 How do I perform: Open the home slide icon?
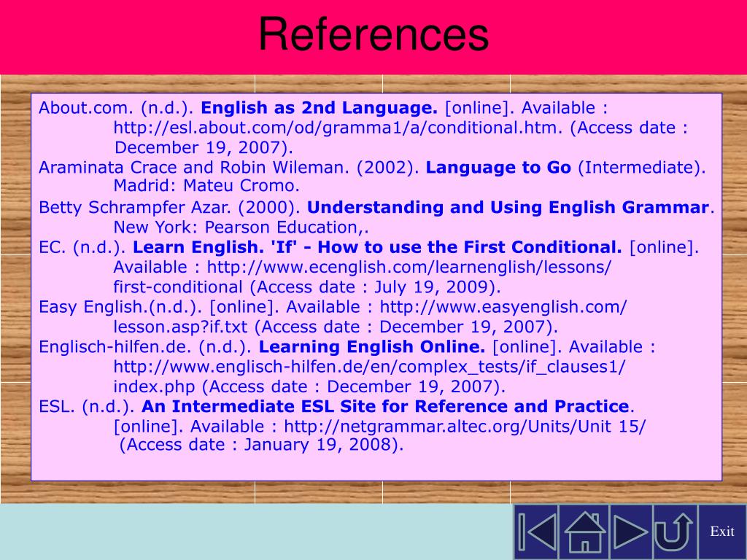584,532
